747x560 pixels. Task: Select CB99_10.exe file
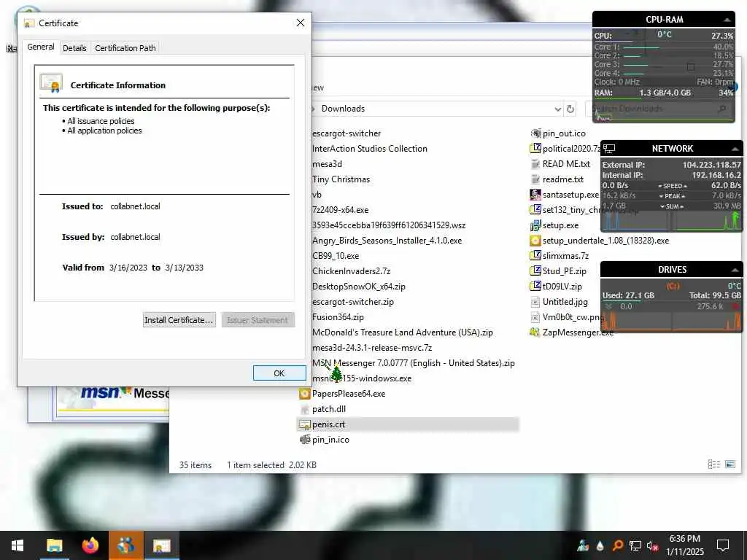pyautogui.click(x=336, y=256)
